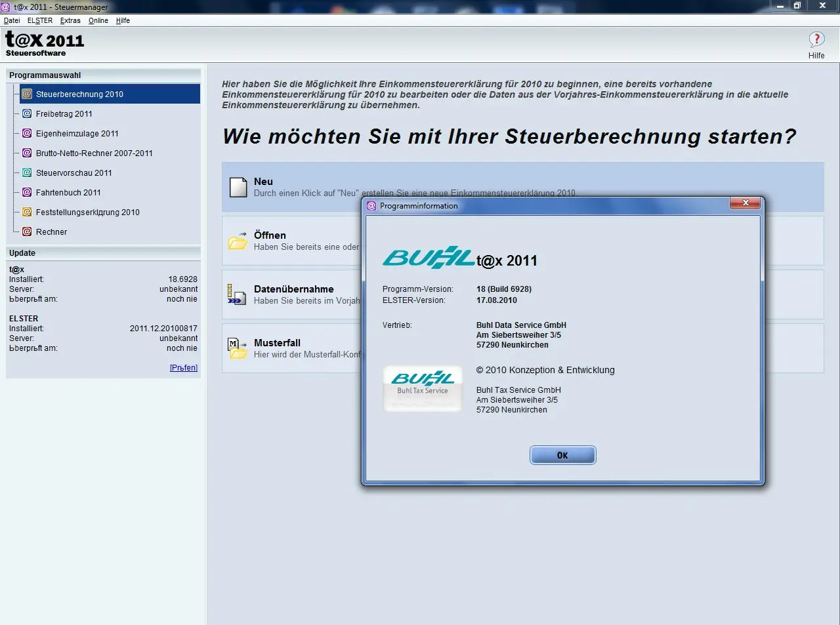Click the Buhl Data Service GmbH text
840x625 pixels.
(x=521, y=325)
